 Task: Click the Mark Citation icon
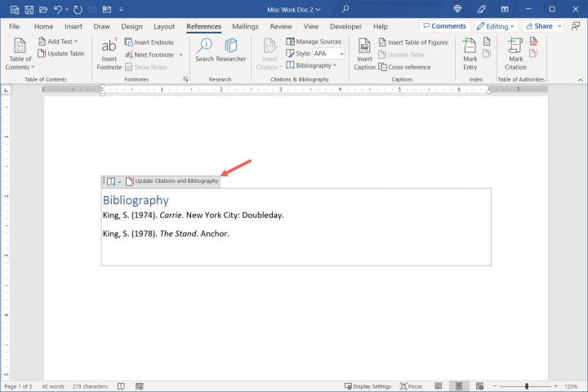pyautogui.click(x=515, y=51)
